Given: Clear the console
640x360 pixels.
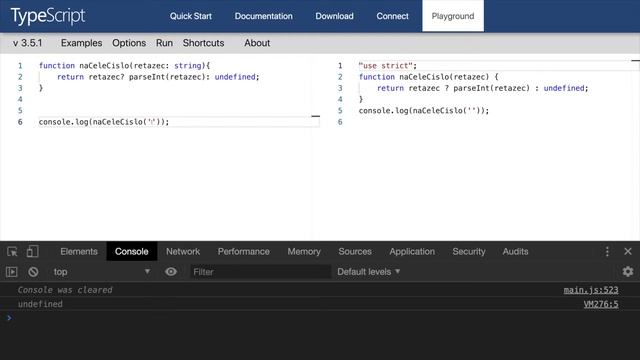Looking at the screenshot, I should 33,272.
